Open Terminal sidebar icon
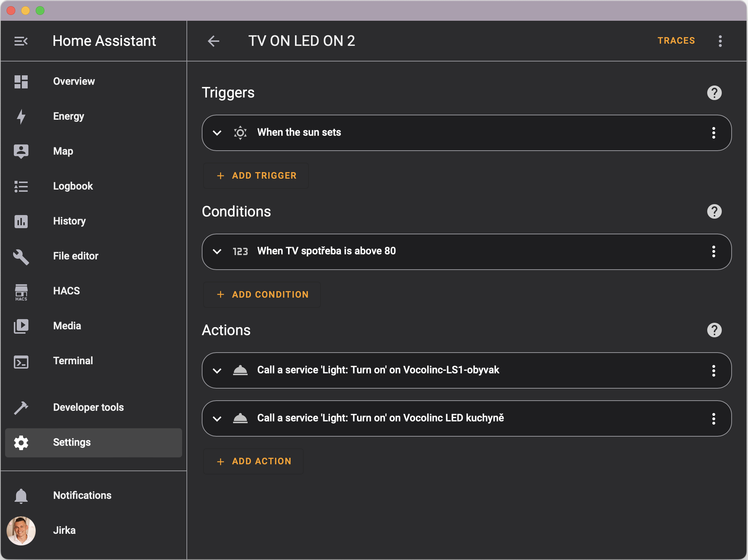This screenshot has height=560, width=748. 21,362
